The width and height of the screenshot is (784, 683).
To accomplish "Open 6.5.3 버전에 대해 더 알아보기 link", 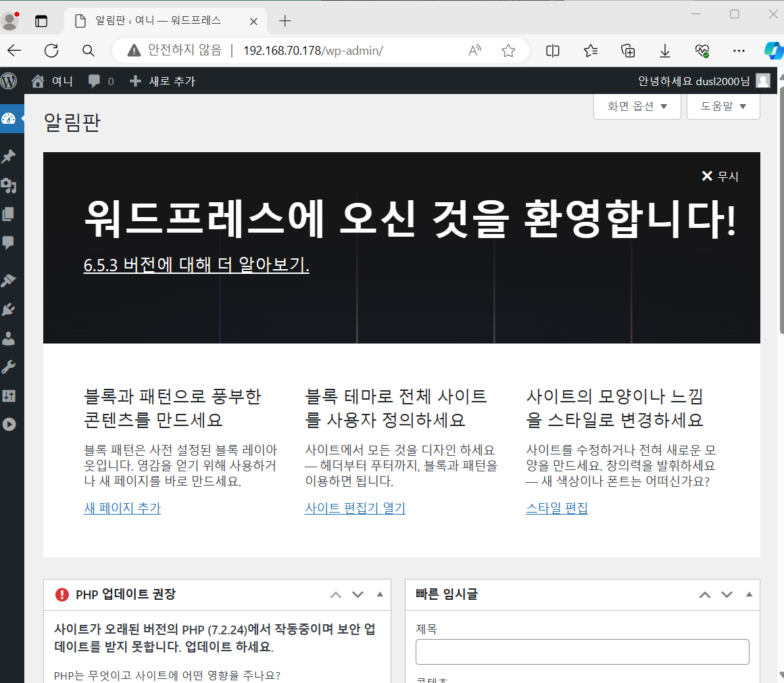I will click(197, 264).
